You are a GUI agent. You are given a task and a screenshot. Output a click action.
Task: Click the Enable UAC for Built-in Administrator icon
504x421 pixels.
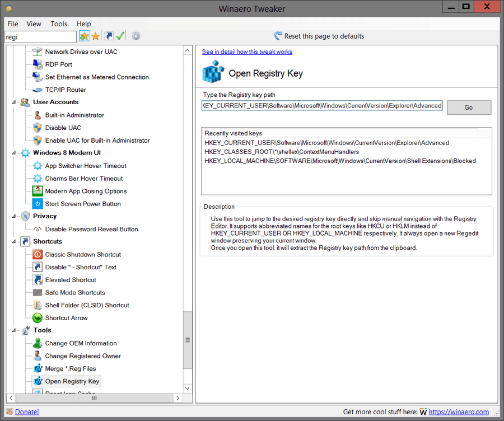pos(38,141)
